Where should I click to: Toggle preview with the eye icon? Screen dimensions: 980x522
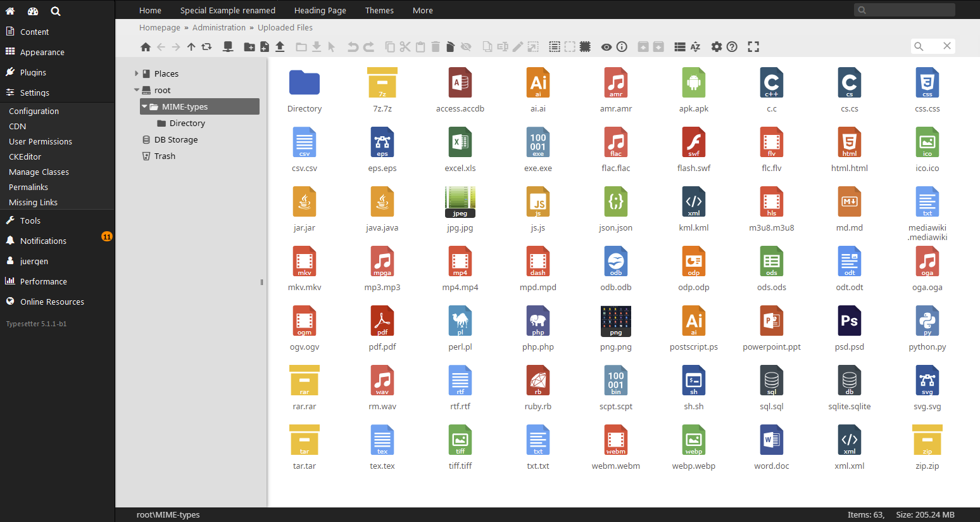(x=606, y=46)
